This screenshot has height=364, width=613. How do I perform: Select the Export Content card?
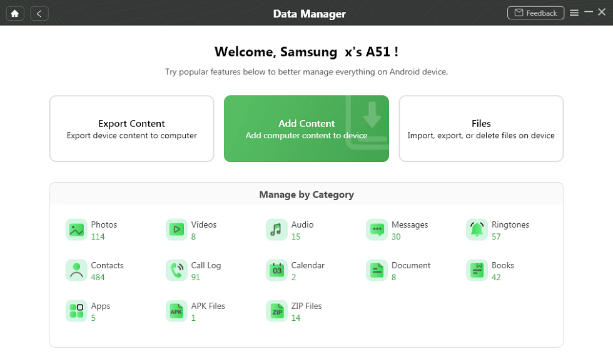click(131, 129)
